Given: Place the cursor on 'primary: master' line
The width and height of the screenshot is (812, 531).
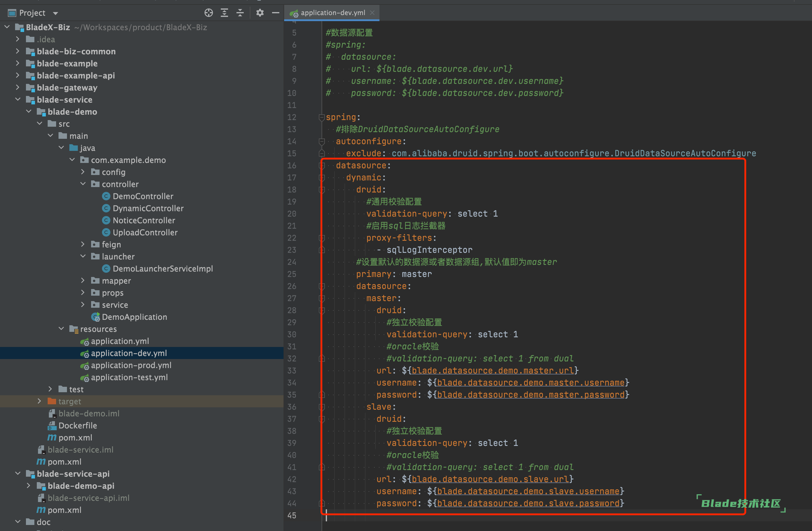Looking at the screenshot, I should [394, 274].
